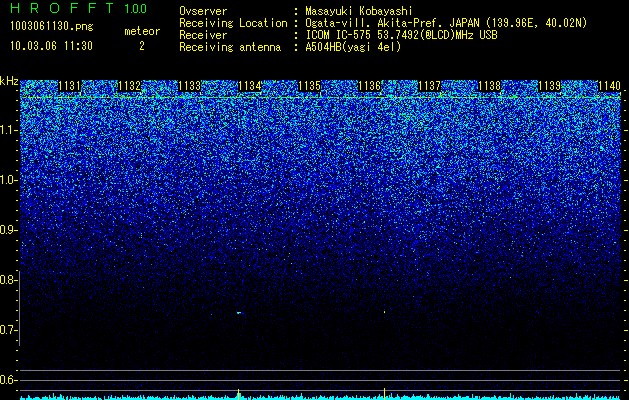
Task: Select the observer name Masayuki Kobayashi
Action: [x=359, y=11]
